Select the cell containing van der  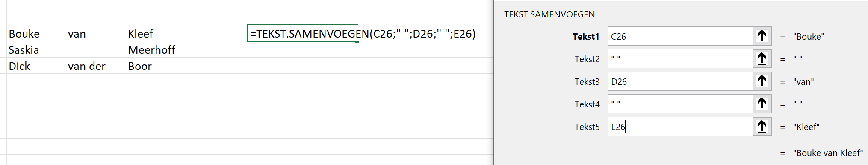click(x=96, y=66)
